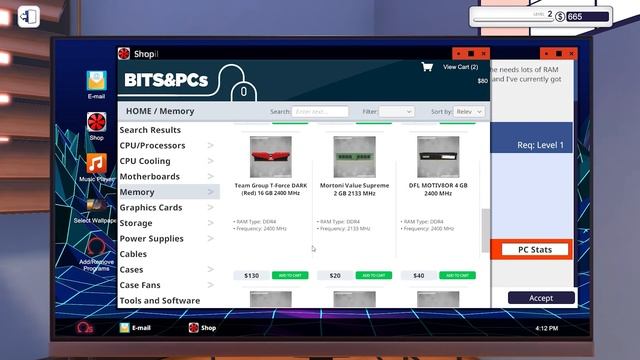Add $130 T-Force DARK RAM to cart
Viewport: 640px width, 360px height.
coord(290,276)
